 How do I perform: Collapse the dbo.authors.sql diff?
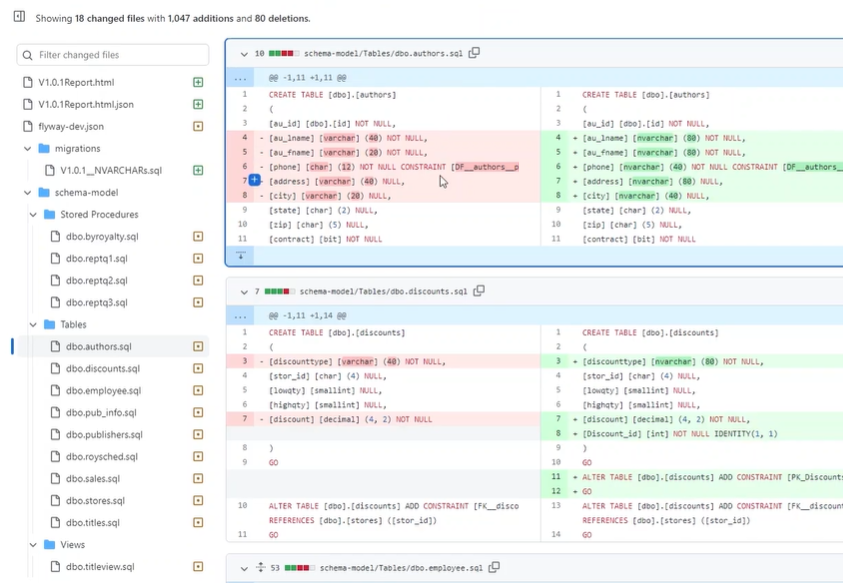coord(244,54)
